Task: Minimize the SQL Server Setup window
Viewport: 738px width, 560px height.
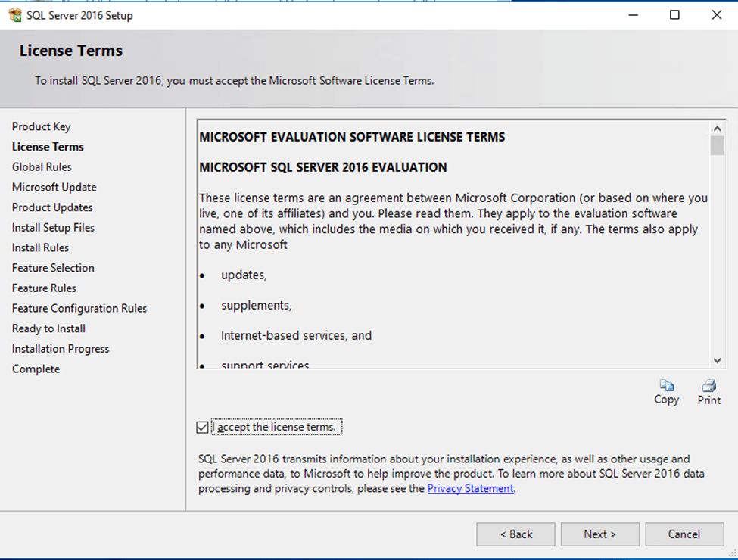Action: [632, 15]
